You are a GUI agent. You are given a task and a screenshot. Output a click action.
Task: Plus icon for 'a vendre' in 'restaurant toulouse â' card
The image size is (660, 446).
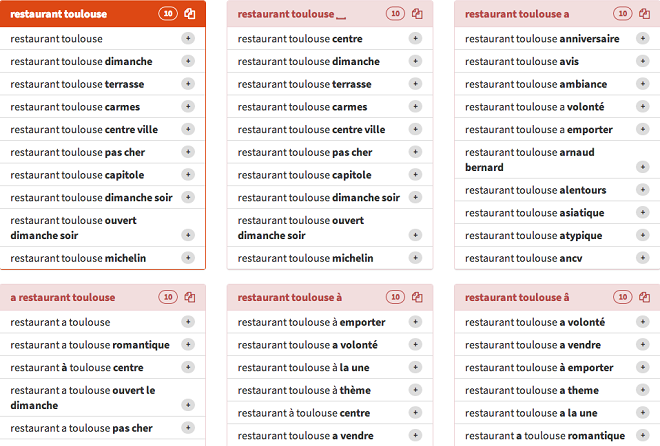click(x=643, y=345)
